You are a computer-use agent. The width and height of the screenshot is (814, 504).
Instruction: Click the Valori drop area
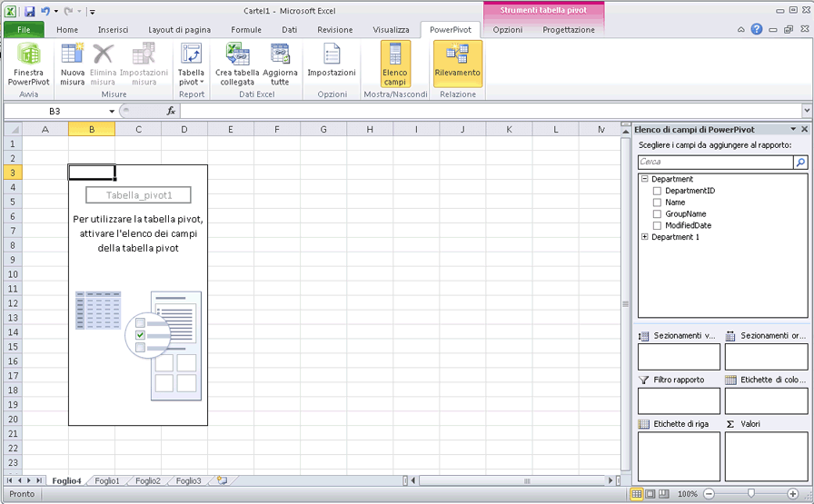pyautogui.click(x=766, y=456)
